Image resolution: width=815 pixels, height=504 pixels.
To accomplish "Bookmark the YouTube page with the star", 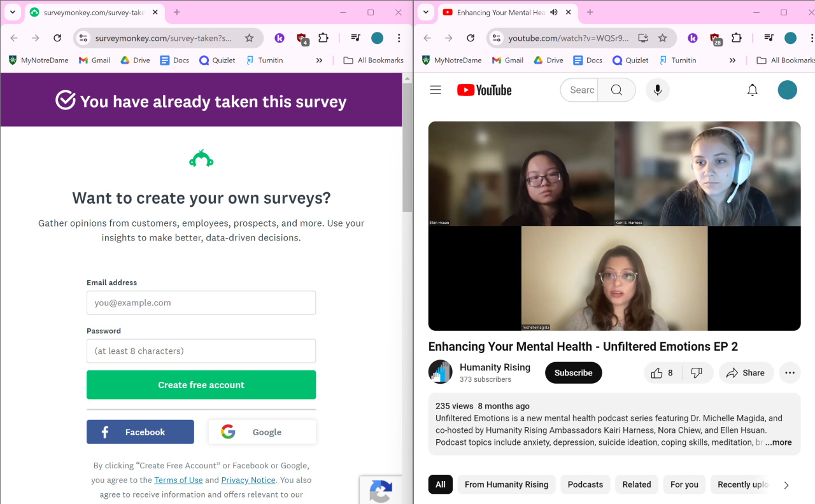I will point(663,38).
